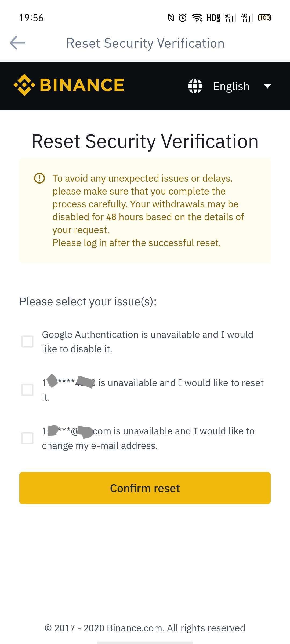Screen dimensions: 290x644
Task: Tap the Wi-Fi status bar icon
Action: 197,18
